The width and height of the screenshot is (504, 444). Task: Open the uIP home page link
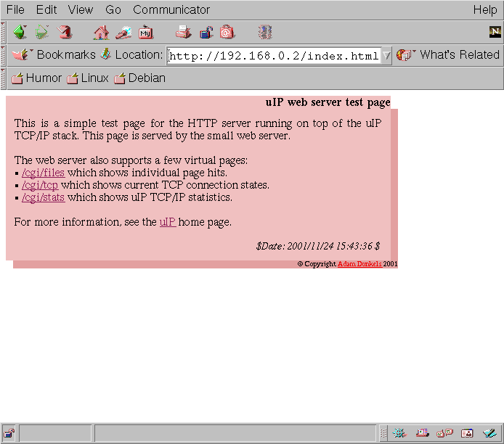coord(168,222)
